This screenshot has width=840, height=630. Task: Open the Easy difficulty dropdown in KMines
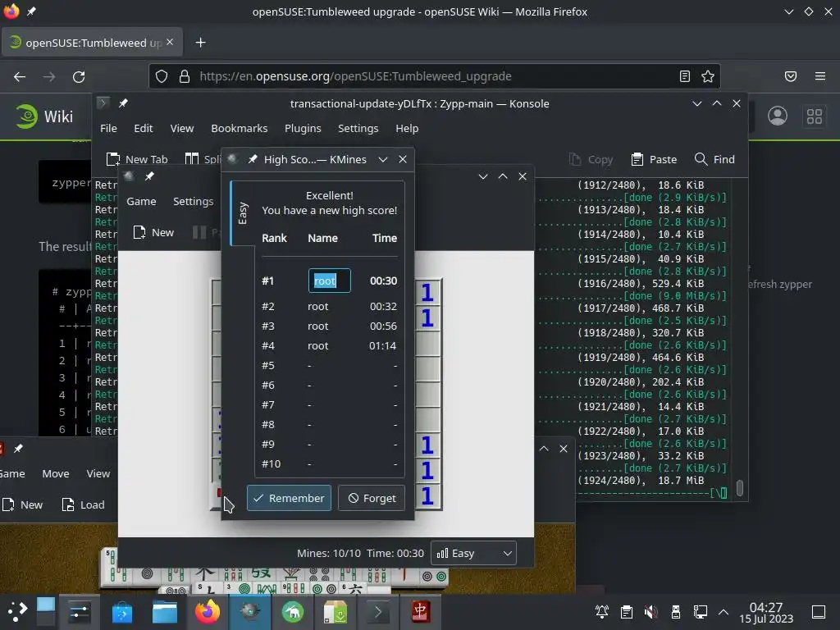point(473,554)
